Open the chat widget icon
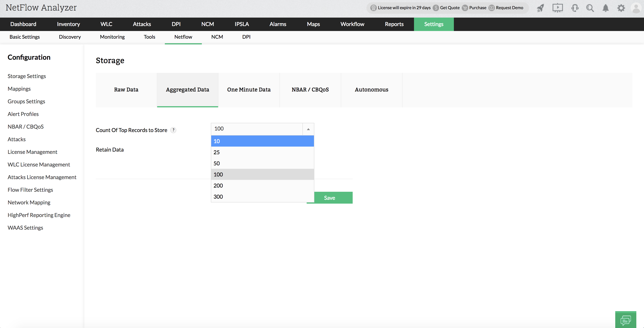Viewport: 644px width, 328px height. [x=625, y=320]
